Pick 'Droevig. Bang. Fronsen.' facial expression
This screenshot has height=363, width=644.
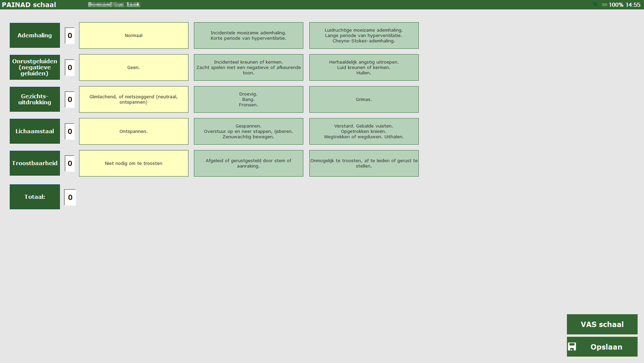click(x=248, y=100)
